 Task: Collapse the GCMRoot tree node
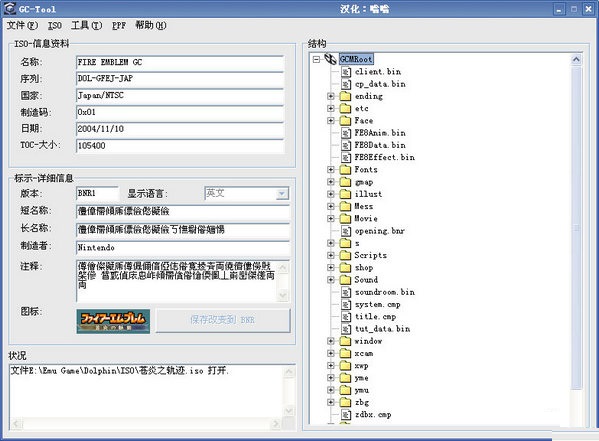point(316,59)
